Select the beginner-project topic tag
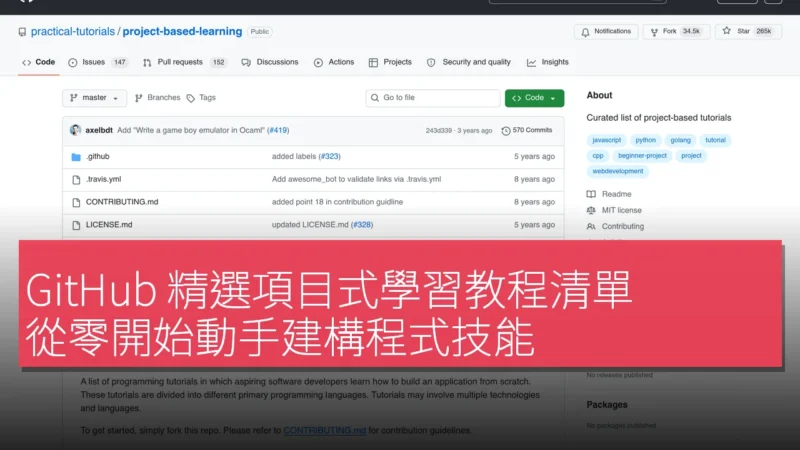Screen dimensions: 800x450 pos(642,156)
